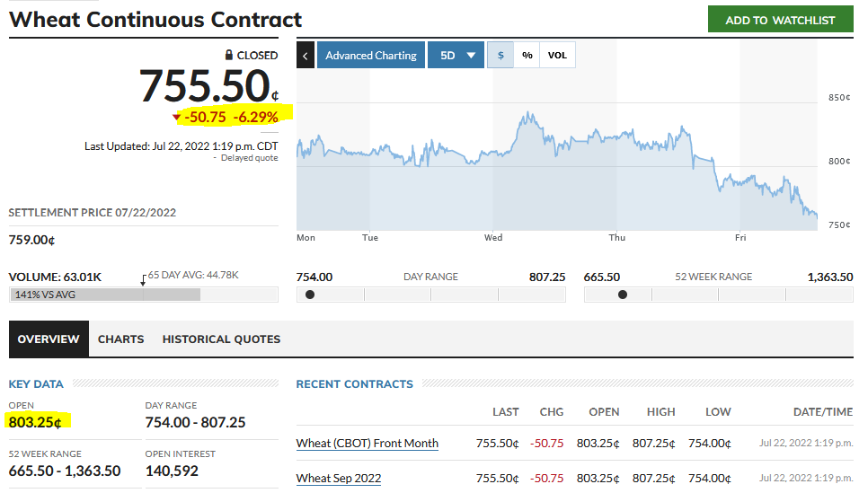Click ADD TO WATCHLIST button
Screen dimensions: 868x493
point(780,20)
